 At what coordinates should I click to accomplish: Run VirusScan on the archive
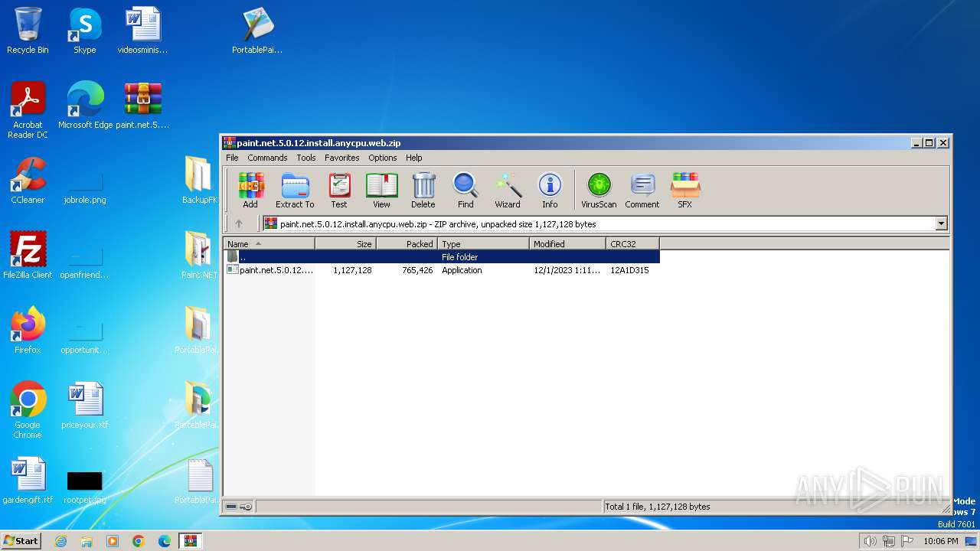tap(599, 190)
